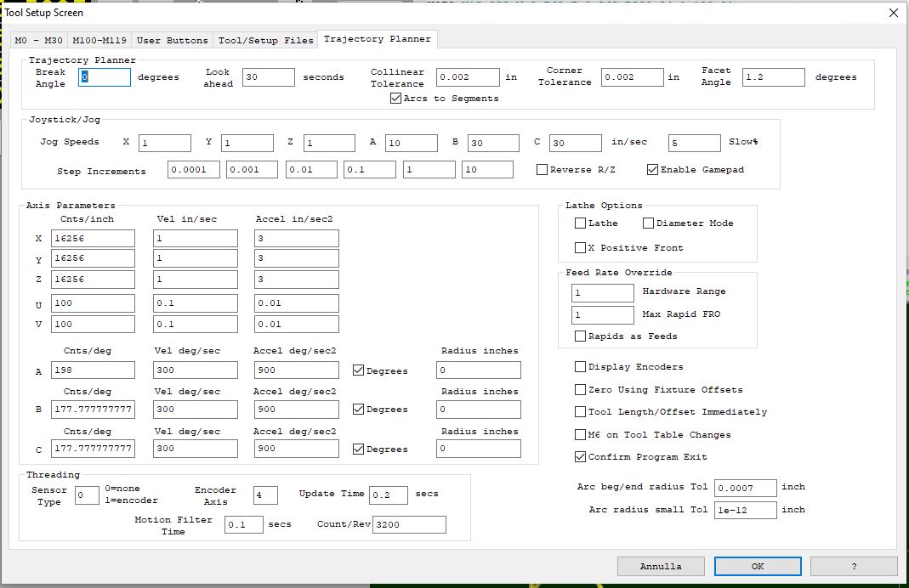The height and width of the screenshot is (588, 909).
Task: Click the Break Angle input field
Action: point(105,77)
